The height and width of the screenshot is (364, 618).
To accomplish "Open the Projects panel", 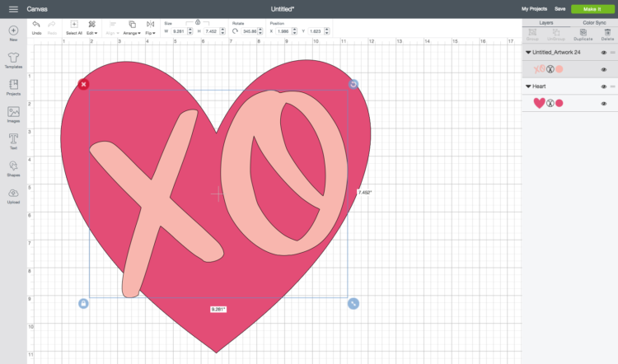I will (13, 87).
